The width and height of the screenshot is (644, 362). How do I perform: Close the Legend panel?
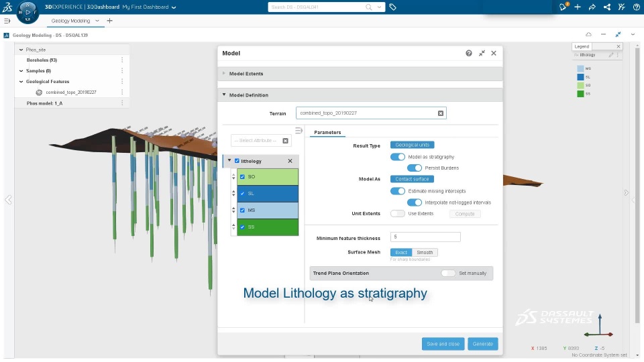point(618,46)
